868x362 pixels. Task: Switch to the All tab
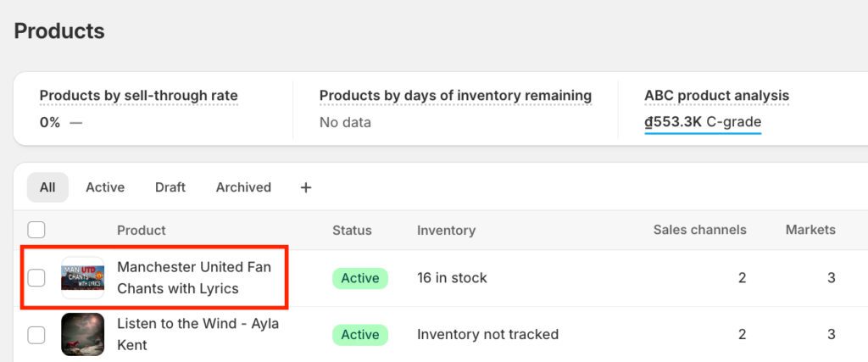coord(47,187)
